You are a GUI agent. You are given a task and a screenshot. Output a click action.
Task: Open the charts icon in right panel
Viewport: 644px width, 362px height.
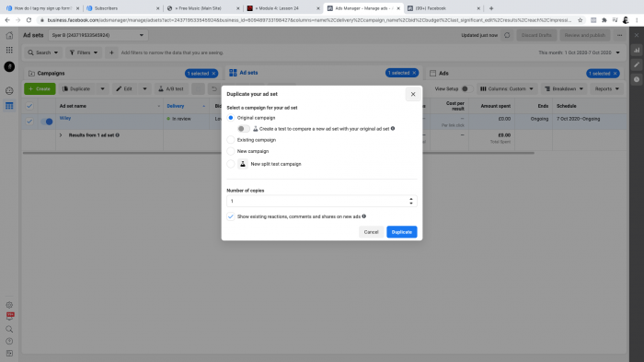pos(637,50)
